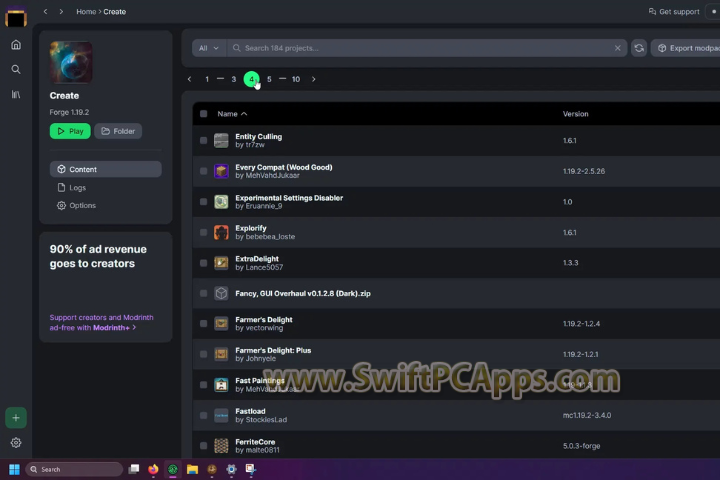Open app settings gear in sidebar
The height and width of the screenshot is (480, 720).
(x=16, y=443)
